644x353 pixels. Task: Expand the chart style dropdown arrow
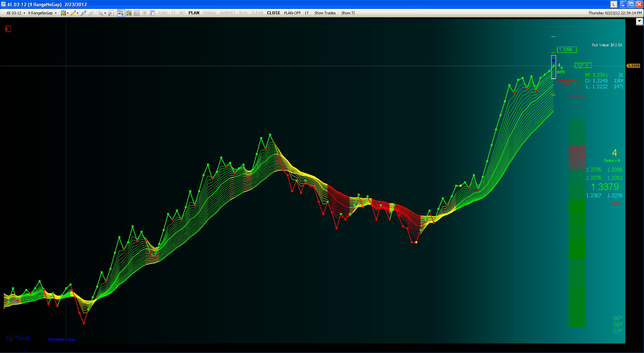tap(68, 13)
